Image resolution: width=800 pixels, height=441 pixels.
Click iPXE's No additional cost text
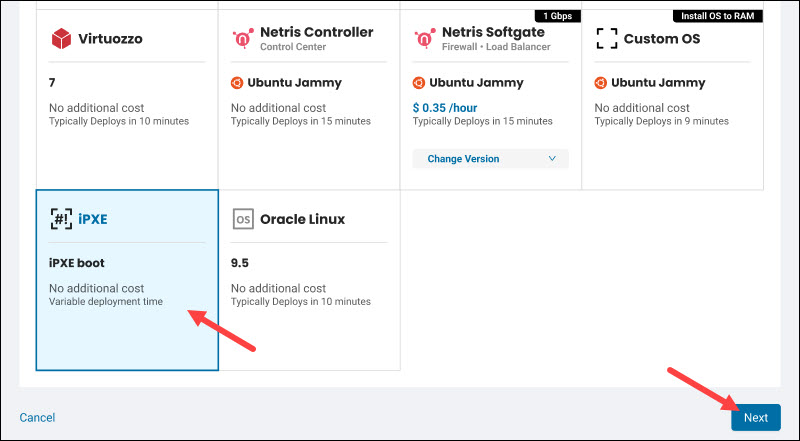click(96, 288)
